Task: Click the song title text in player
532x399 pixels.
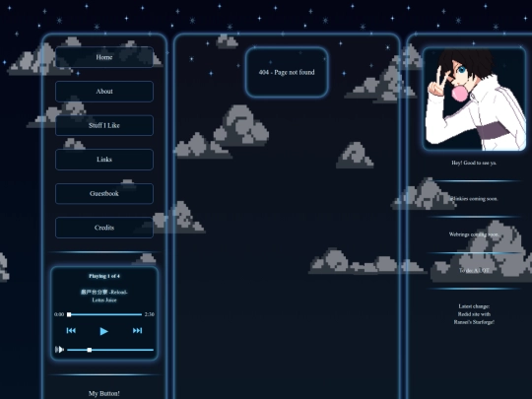Action: (104, 293)
